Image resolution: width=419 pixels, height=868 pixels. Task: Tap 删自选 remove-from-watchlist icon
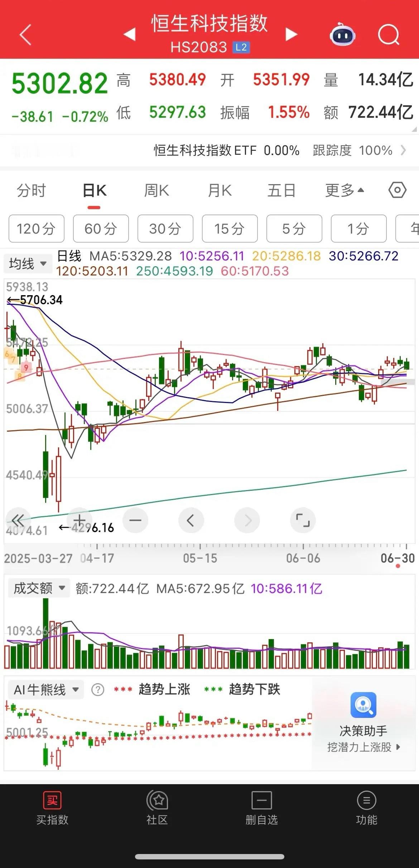point(262,800)
